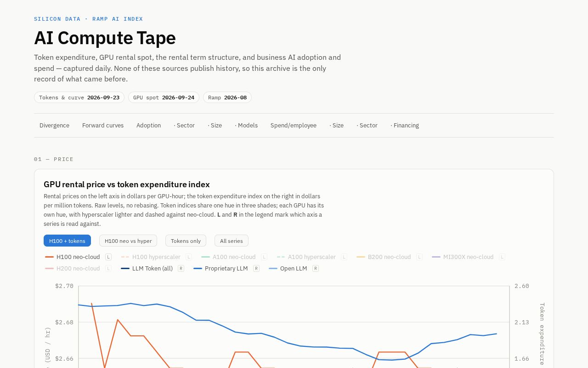588x368 pixels.
Task: Navigate to Spend/employee section
Action: 294,126
